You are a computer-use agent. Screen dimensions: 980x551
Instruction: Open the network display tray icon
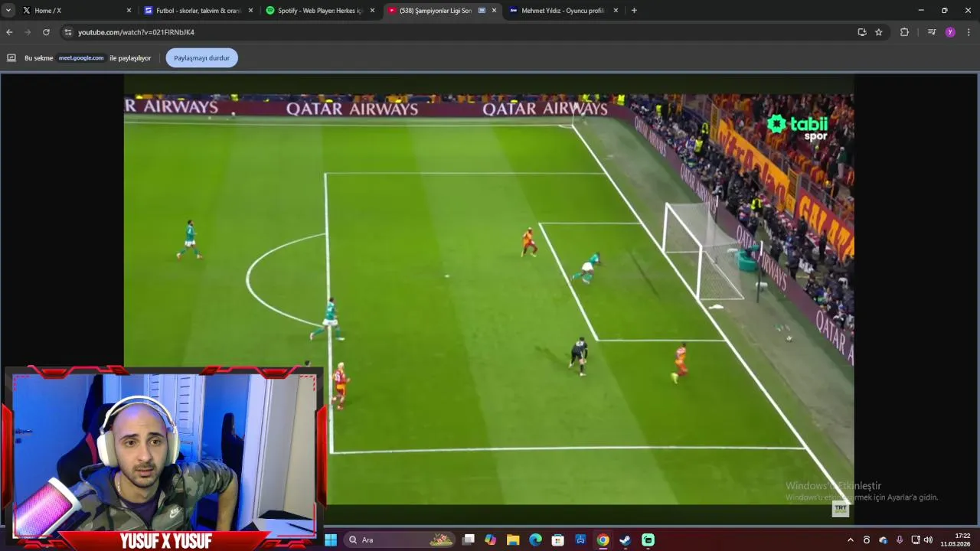pos(915,540)
